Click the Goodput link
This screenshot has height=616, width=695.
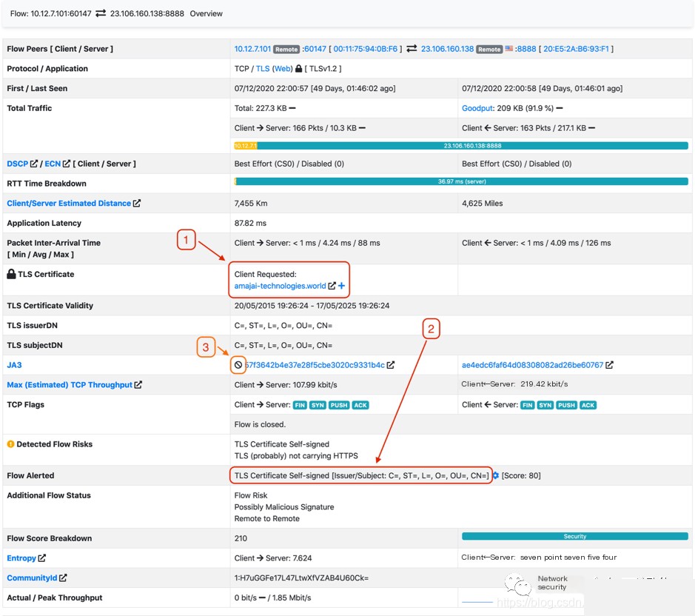pos(477,108)
